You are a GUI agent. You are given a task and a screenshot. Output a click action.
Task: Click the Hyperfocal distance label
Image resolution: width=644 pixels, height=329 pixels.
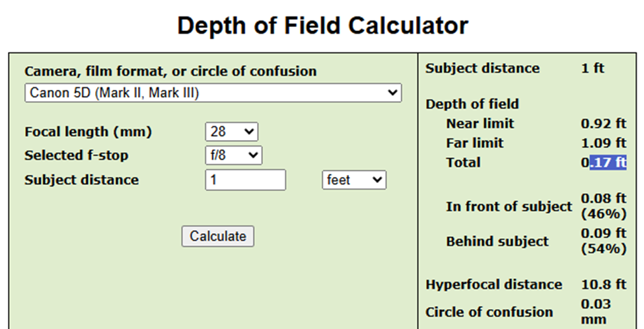pyautogui.click(x=494, y=285)
